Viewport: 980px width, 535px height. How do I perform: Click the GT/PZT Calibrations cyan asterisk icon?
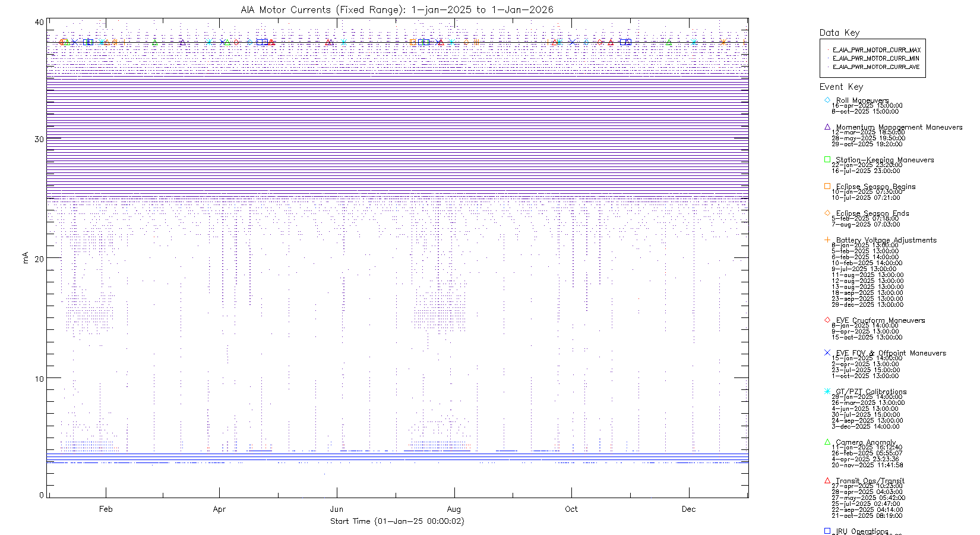827,391
